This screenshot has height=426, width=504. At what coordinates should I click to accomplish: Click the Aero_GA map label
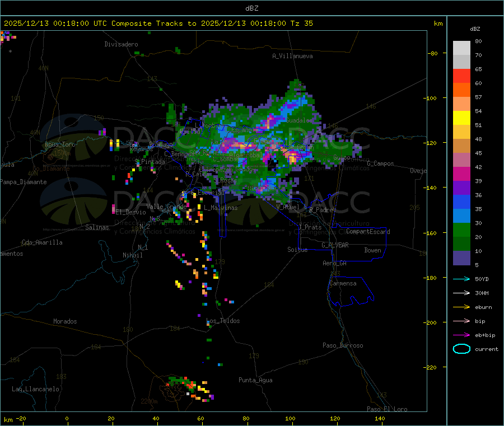coord(335,263)
